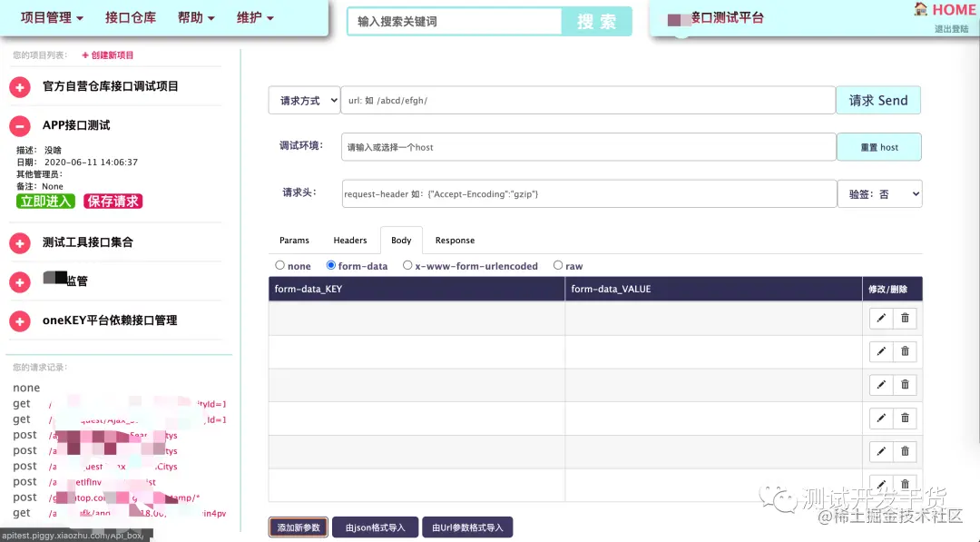Click edit pencil in third form-data row
Image resolution: width=980 pixels, height=542 pixels.
coord(881,384)
